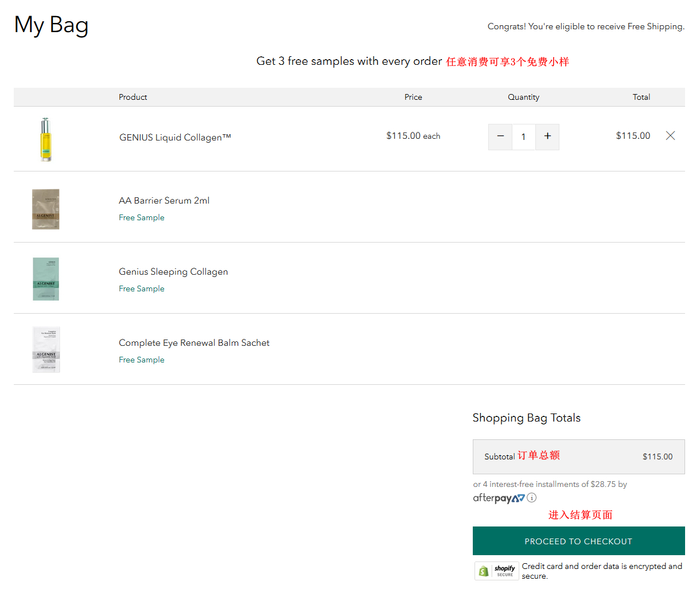Click the Free Shipping eligibility message
The height and width of the screenshot is (589, 700).
(x=586, y=26)
